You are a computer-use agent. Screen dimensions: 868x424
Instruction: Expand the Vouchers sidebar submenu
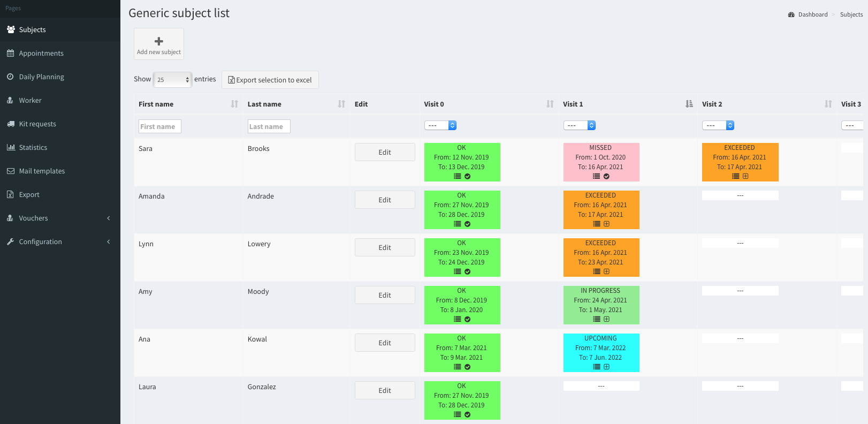tap(109, 218)
